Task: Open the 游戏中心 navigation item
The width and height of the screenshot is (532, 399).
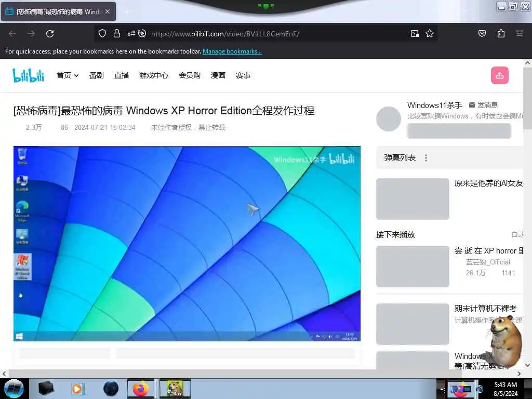Action: (154, 75)
